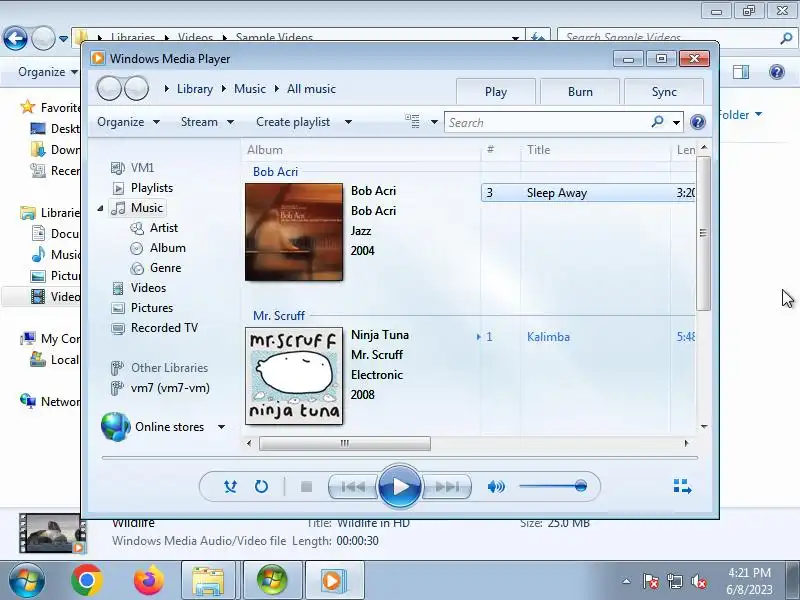Click Back in the Explorer window

[x=15, y=38]
